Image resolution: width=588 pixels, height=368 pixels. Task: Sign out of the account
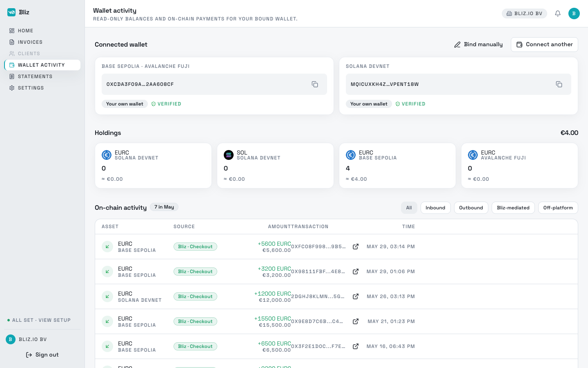42,355
